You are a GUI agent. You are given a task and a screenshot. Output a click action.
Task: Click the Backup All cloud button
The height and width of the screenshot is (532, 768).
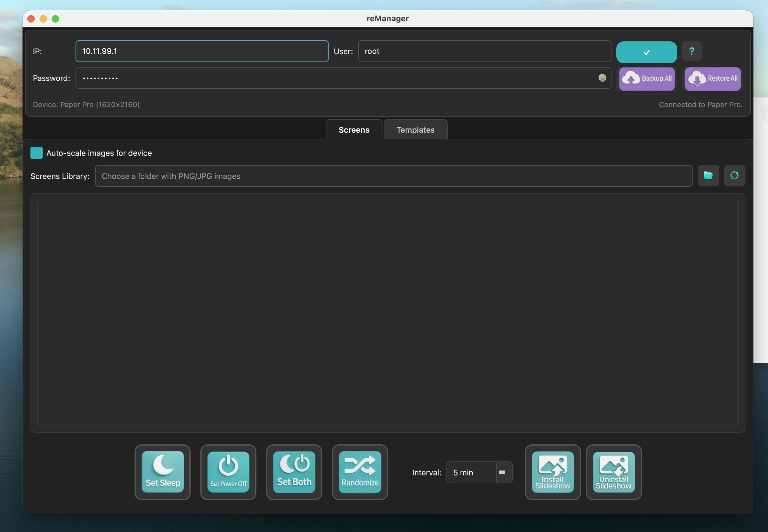coord(646,79)
